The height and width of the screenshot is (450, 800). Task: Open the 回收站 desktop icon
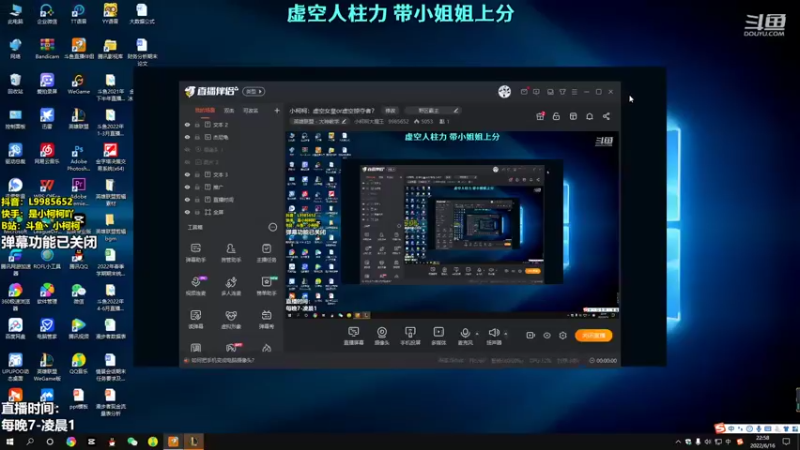tap(15, 84)
